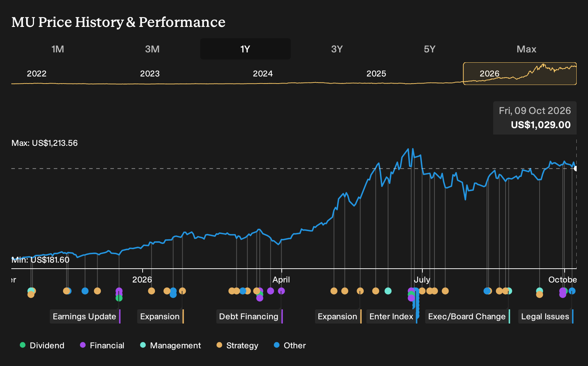Toggle the Financial legend filter
This screenshot has height=366, width=588.
pyautogui.click(x=102, y=345)
